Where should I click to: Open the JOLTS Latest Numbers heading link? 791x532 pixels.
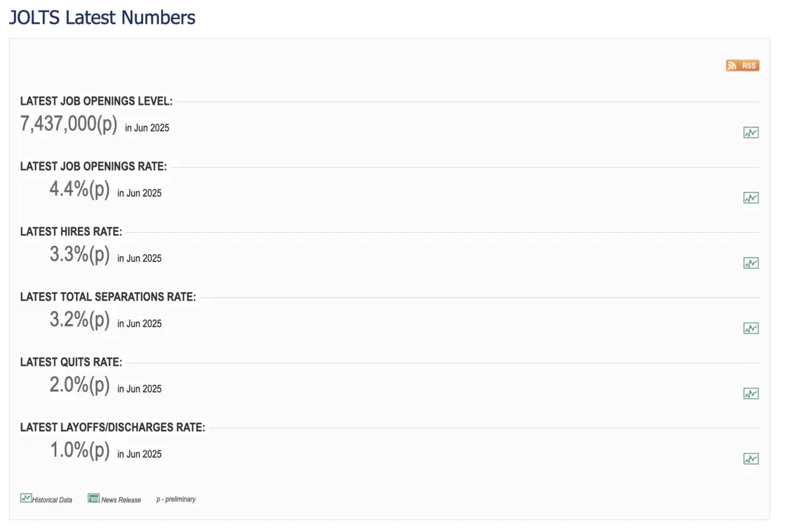102,17
